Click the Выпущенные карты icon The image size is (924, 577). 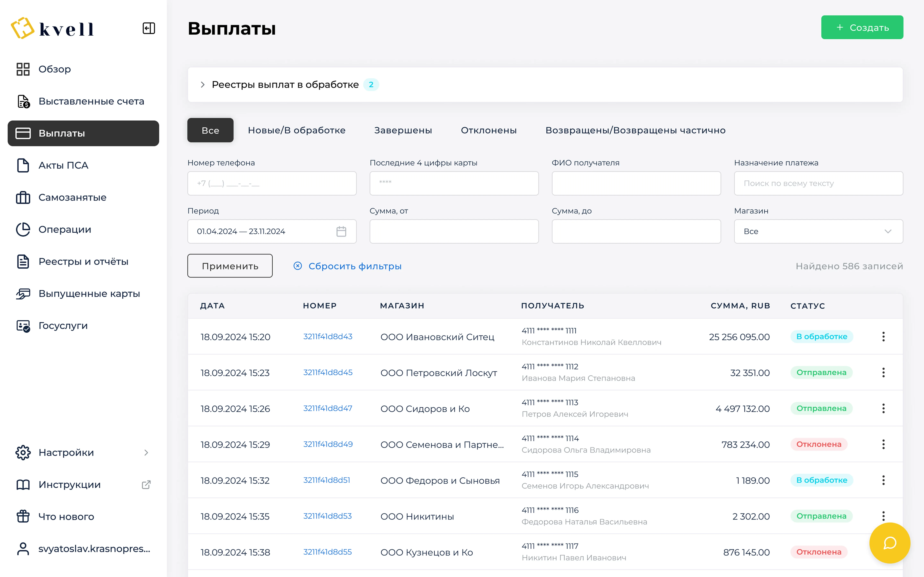pyautogui.click(x=23, y=293)
